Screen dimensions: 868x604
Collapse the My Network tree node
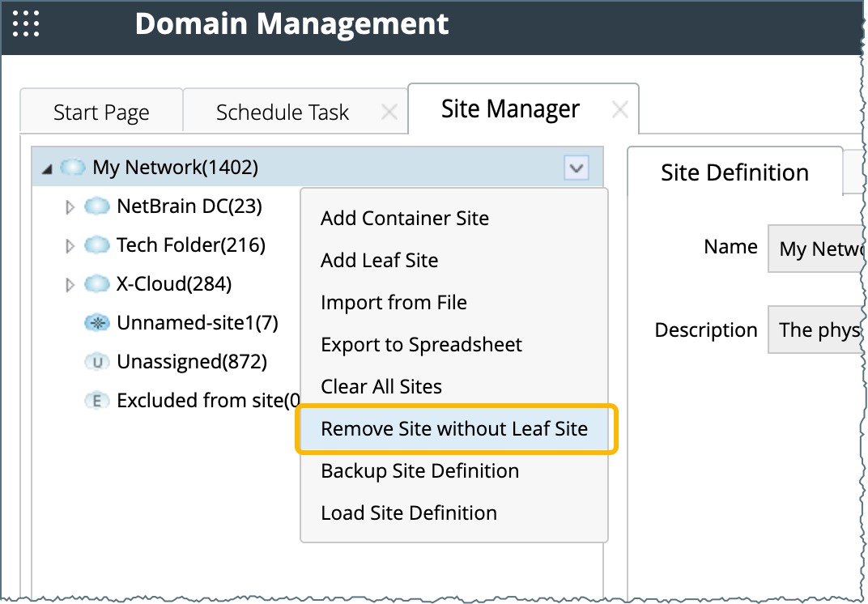coord(48,168)
